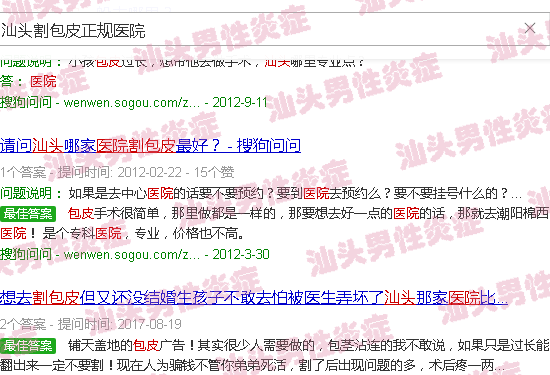Click the source line 搜狗问问 wenwen.sogou.com 2012-3-30

tap(135, 254)
